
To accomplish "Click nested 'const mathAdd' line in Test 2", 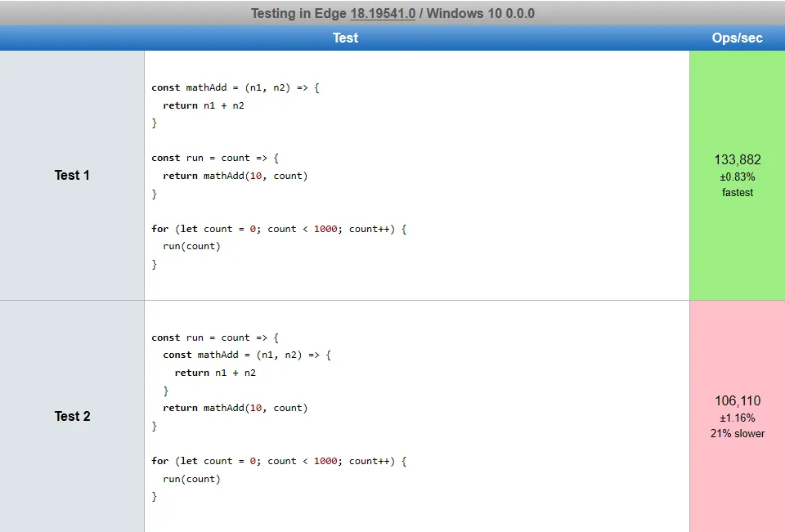I will pyautogui.click(x=247, y=355).
